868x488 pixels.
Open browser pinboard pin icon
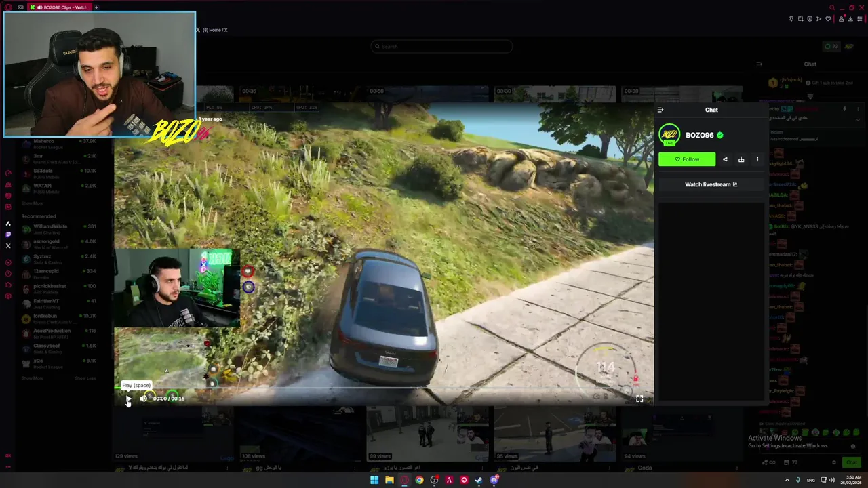[791, 19]
